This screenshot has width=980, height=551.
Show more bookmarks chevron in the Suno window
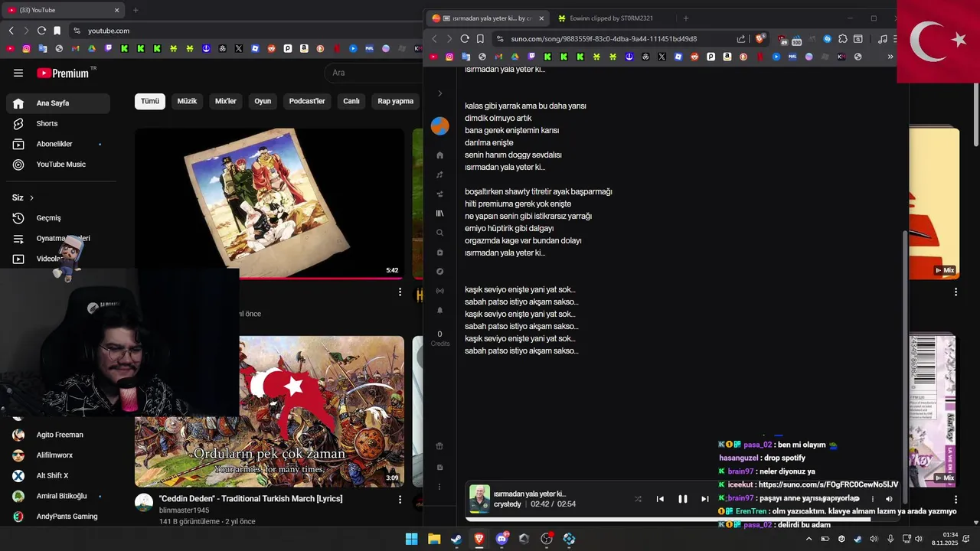(x=890, y=57)
